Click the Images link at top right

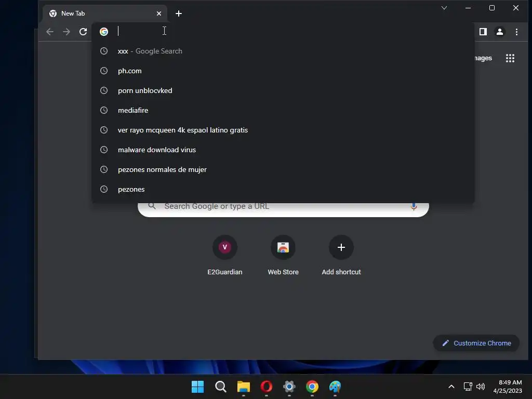pyautogui.click(x=483, y=58)
